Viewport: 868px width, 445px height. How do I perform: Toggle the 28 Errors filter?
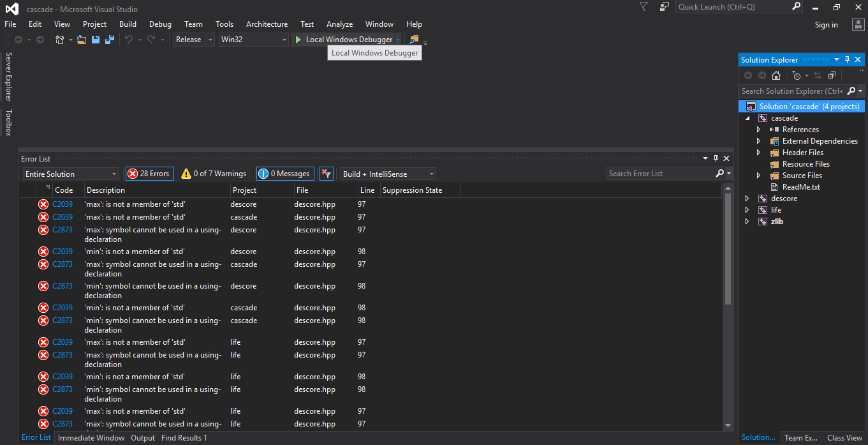pos(150,174)
